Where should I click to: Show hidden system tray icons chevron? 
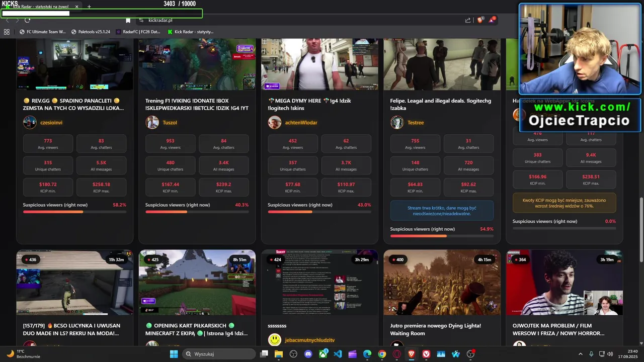pyautogui.click(x=581, y=354)
